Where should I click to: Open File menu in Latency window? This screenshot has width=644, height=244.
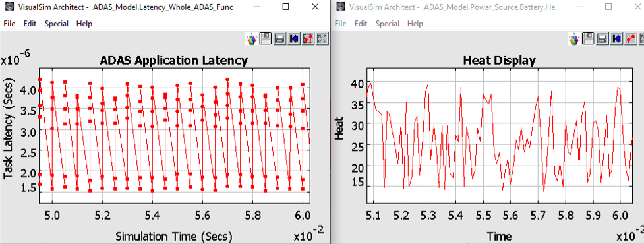tap(9, 24)
